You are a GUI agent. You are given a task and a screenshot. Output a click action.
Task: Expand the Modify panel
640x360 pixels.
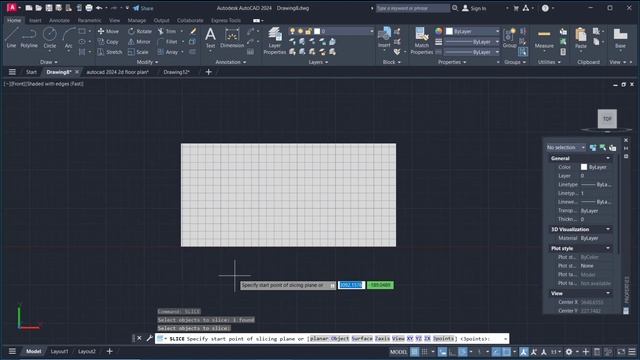[147, 62]
